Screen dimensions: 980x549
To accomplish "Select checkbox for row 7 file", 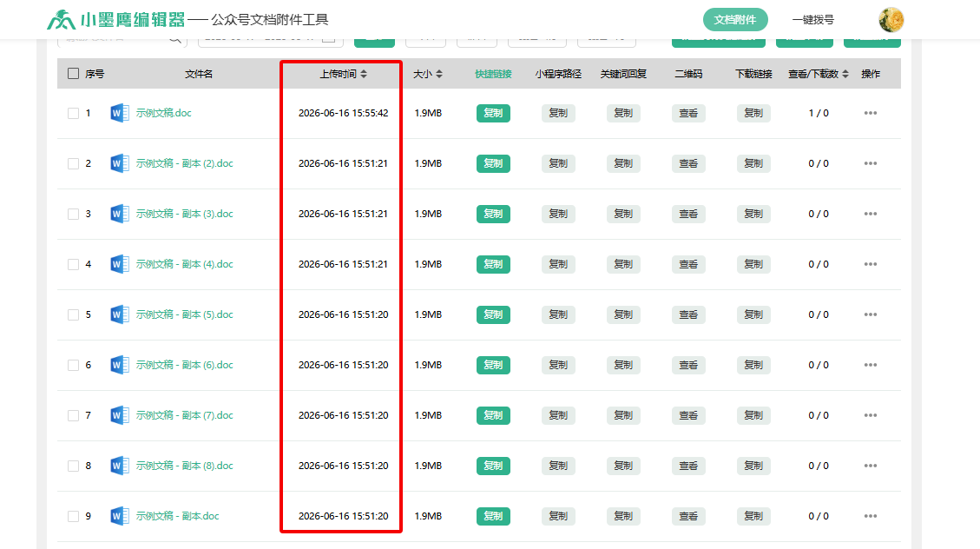I will (x=73, y=415).
